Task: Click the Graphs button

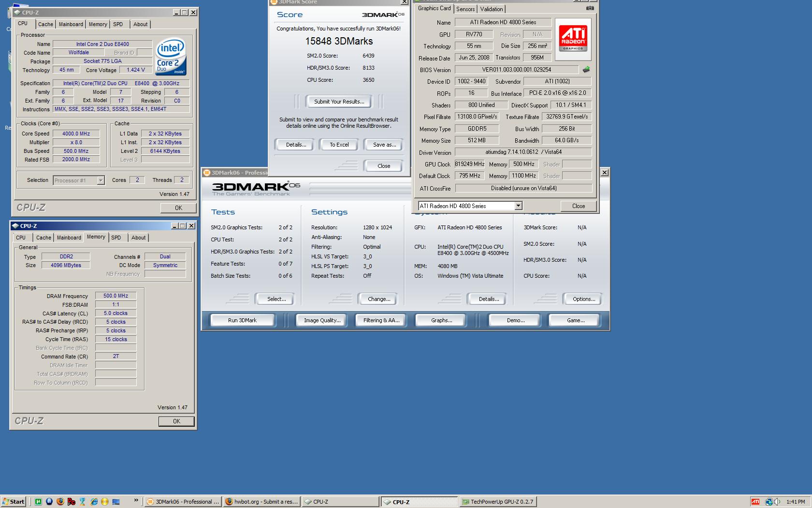Action: point(441,320)
